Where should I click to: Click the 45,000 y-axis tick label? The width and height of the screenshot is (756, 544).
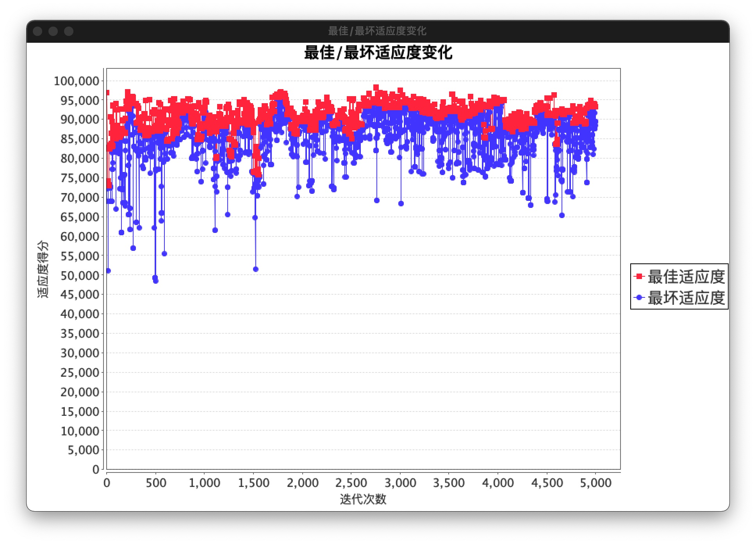point(80,294)
